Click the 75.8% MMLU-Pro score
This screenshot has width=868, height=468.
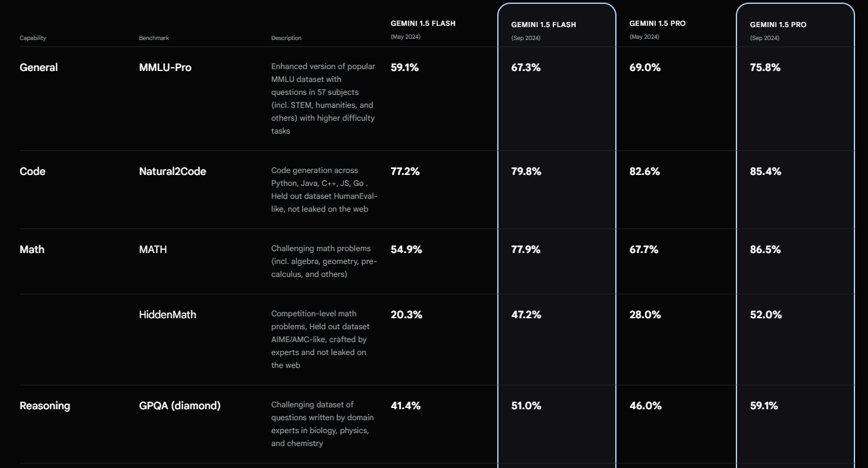(x=765, y=68)
